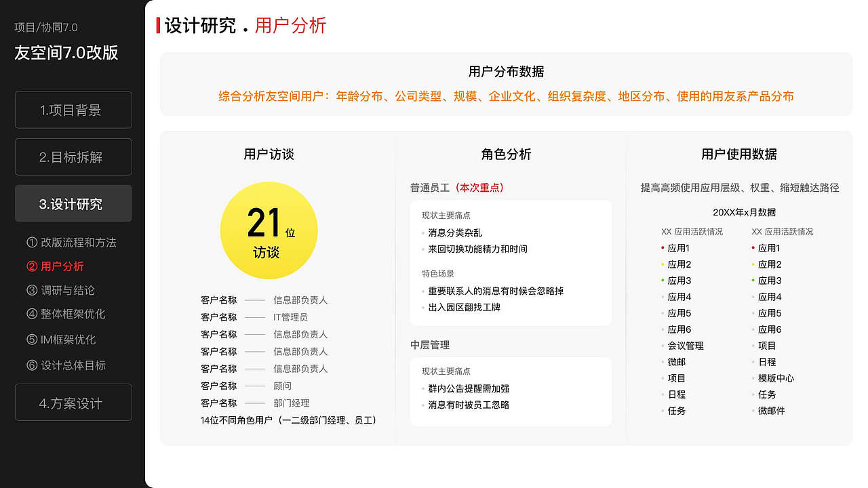Collapse the 3.设计研究 navigation group
Image resolution: width=868 pixels, height=488 pixels.
[x=73, y=203]
